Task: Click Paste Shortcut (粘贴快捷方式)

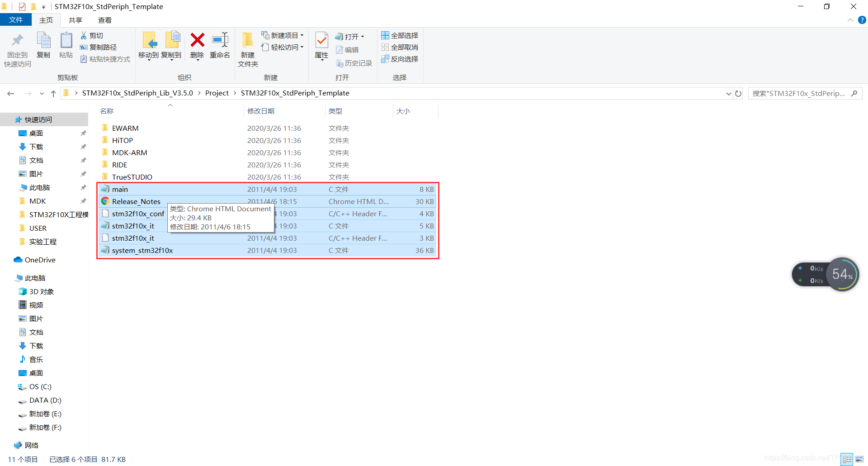Action: tap(105, 59)
